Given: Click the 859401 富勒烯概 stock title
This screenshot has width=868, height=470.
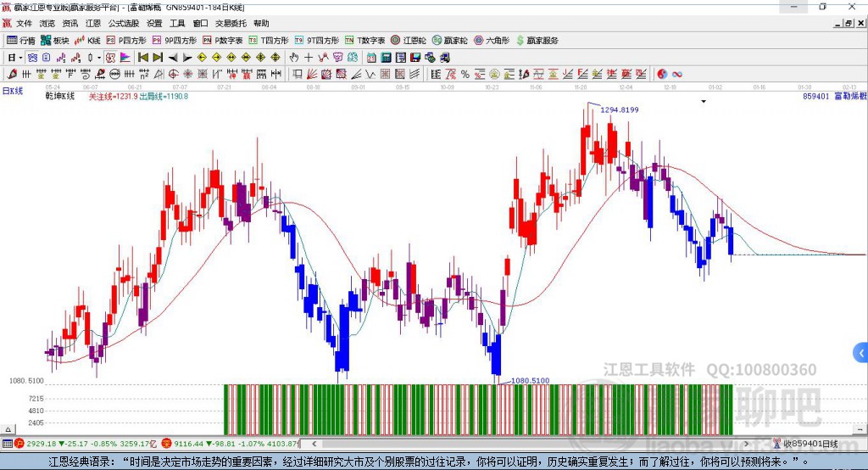Looking at the screenshot, I should pyautogui.click(x=835, y=97).
